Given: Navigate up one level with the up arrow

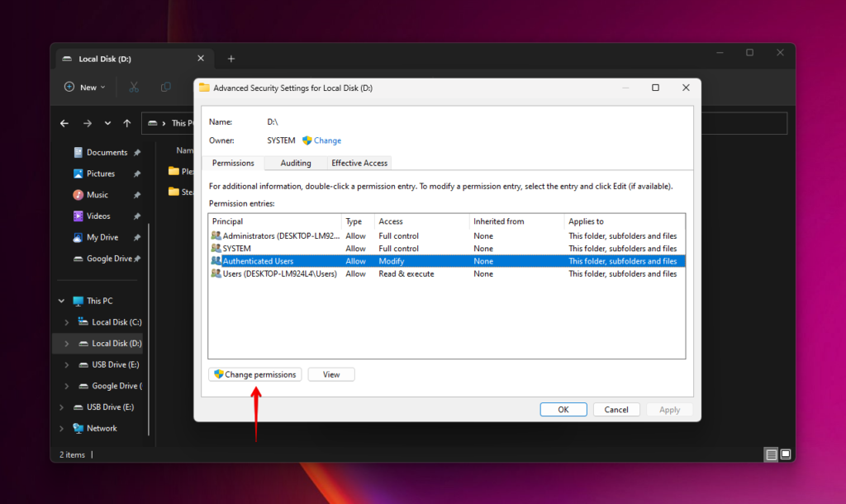Looking at the screenshot, I should (x=126, y=122).
